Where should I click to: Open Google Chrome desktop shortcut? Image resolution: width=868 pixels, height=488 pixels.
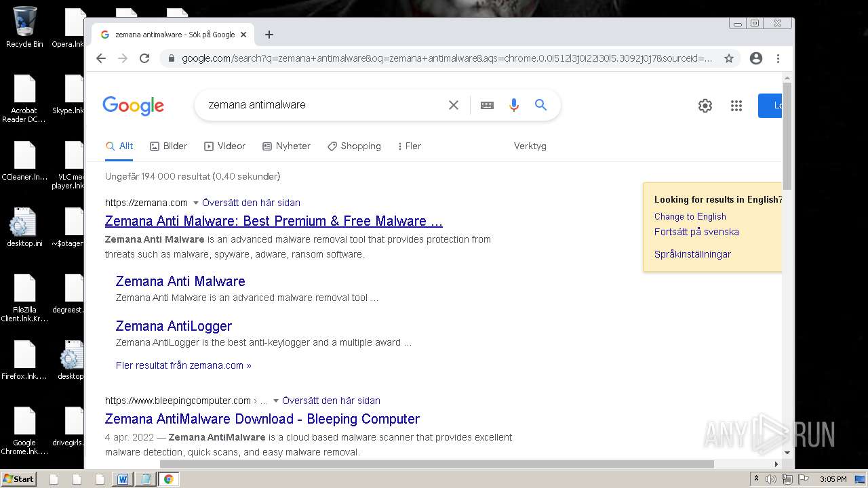pos(24,431)
